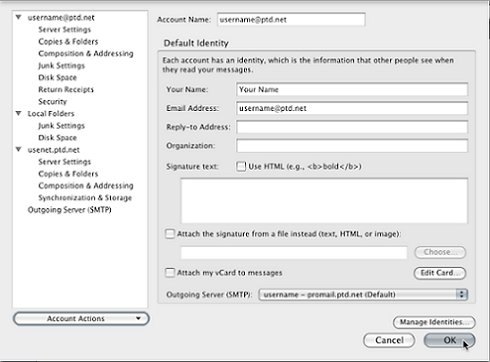Select username@ptd.net account in the tree
Viewport: 490px width, 362px height.
61,18
